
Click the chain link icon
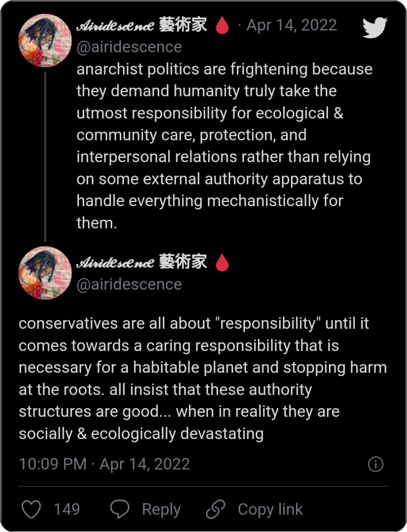[x=216, y=509]
